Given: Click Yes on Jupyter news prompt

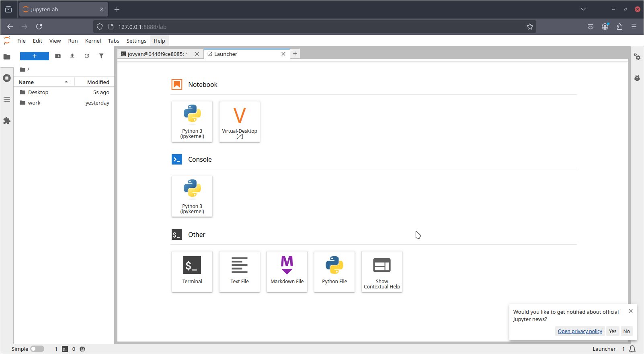Looking at the screenshot, I should point(612,331).
